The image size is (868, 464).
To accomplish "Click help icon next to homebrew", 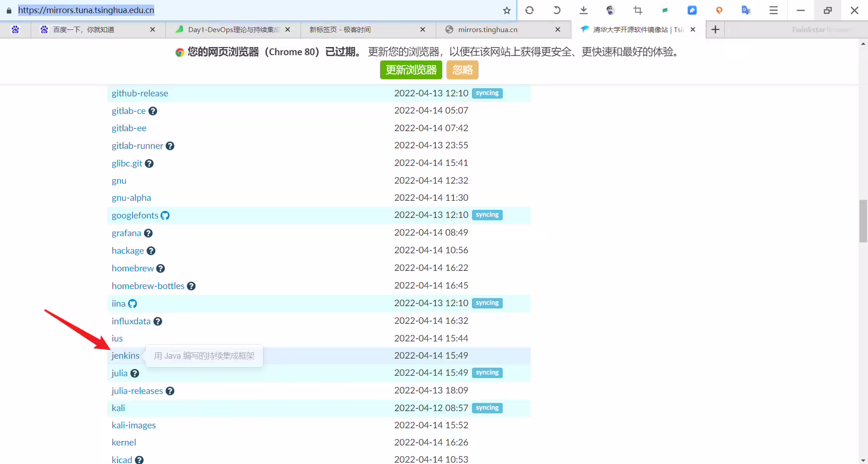I will tap(160, 268).
